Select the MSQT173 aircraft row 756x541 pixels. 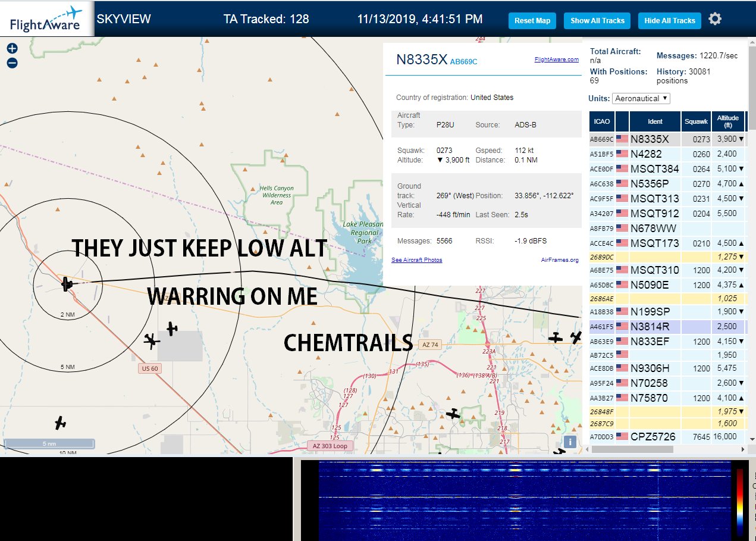pos(668,243)
